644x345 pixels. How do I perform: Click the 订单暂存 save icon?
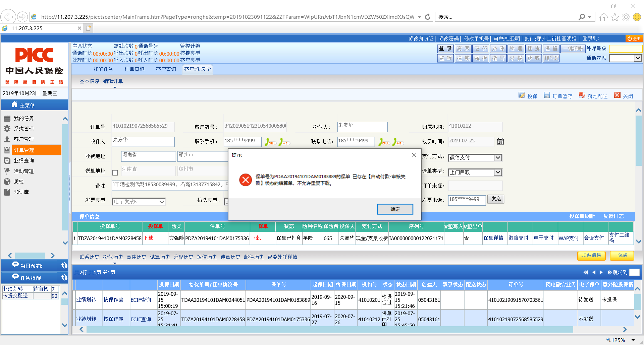click(x=547, y=95)
